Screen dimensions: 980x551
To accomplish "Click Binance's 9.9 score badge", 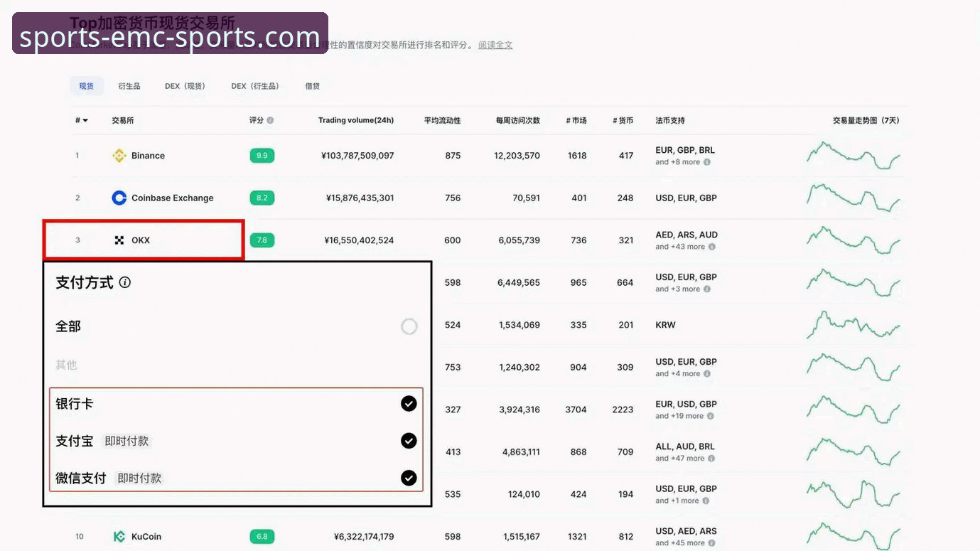I will [262, 156].
